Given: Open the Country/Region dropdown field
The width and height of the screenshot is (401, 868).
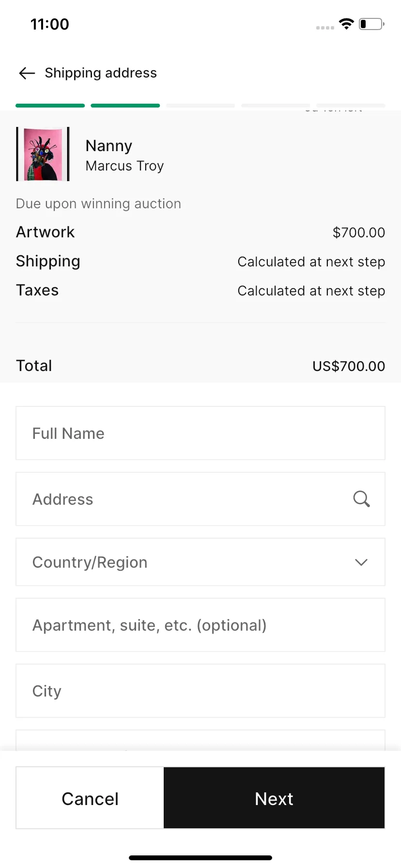Looking at the screenshot, I should pyautogui.click(x=200, y=562).
